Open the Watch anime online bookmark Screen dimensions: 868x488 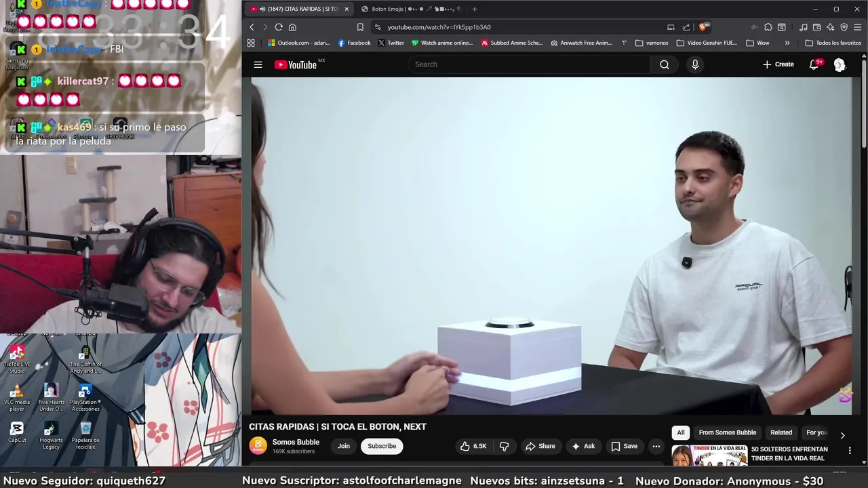click(441, 43)
